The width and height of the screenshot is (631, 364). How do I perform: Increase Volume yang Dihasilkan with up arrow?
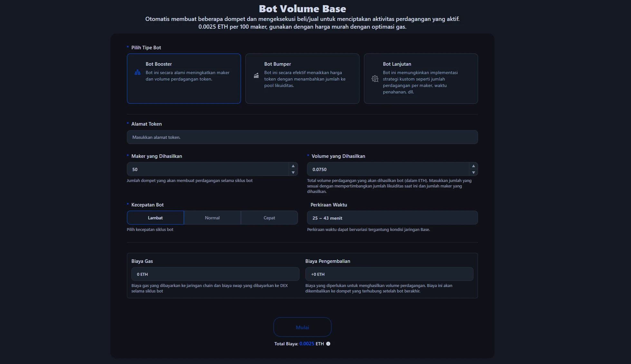click(x=473, y=166)
